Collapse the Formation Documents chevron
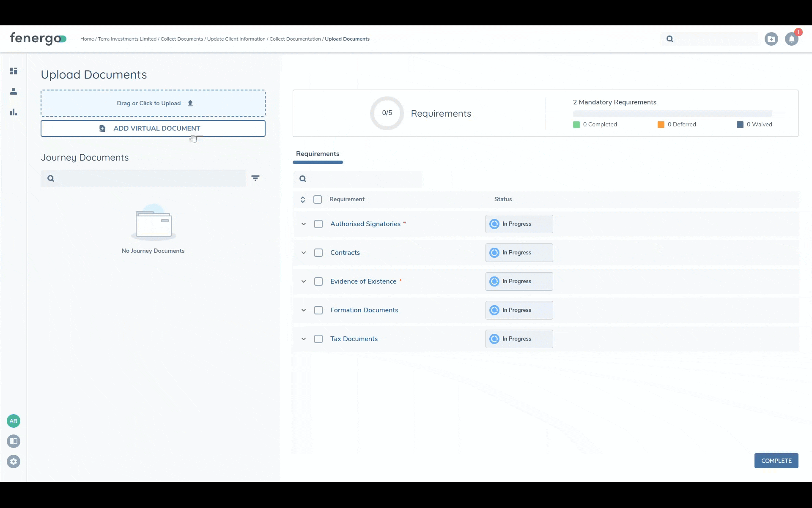This screenshot has width=812, height=508. click(x=303, y=310)
